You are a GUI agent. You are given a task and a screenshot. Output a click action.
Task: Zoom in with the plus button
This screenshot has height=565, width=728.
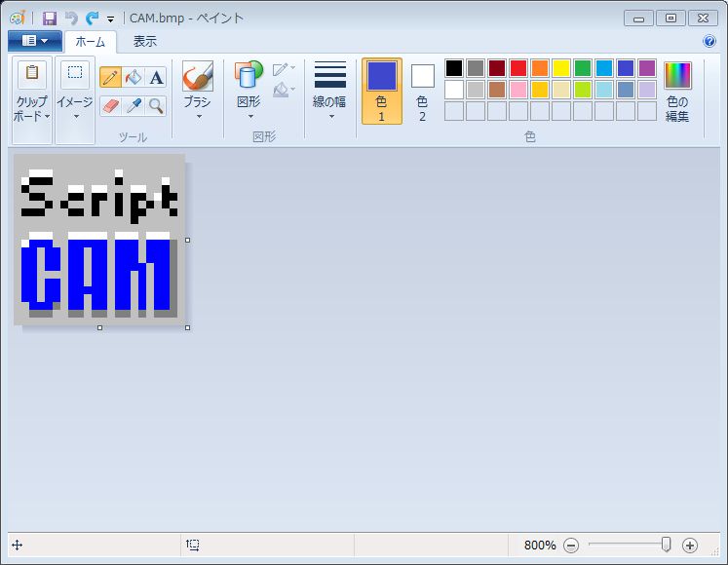(690, 546)
